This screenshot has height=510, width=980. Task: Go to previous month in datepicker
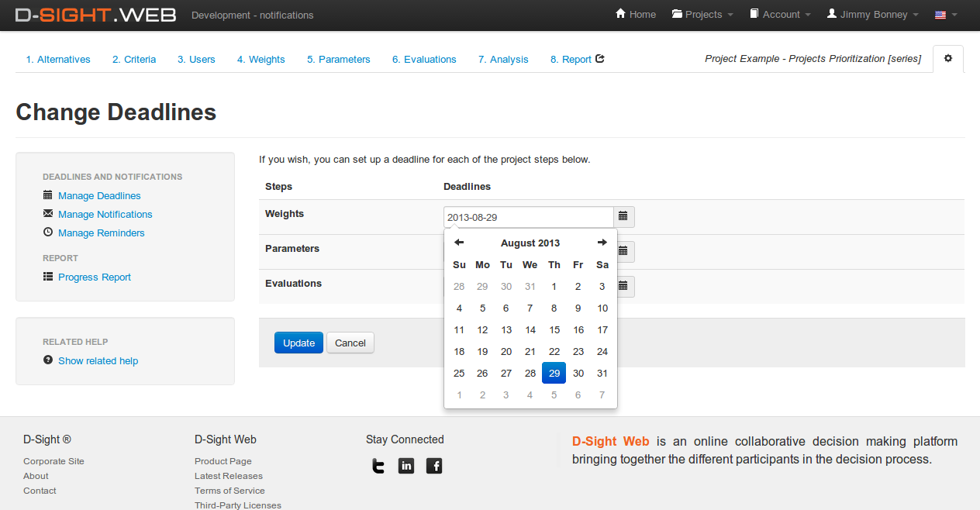459,243
